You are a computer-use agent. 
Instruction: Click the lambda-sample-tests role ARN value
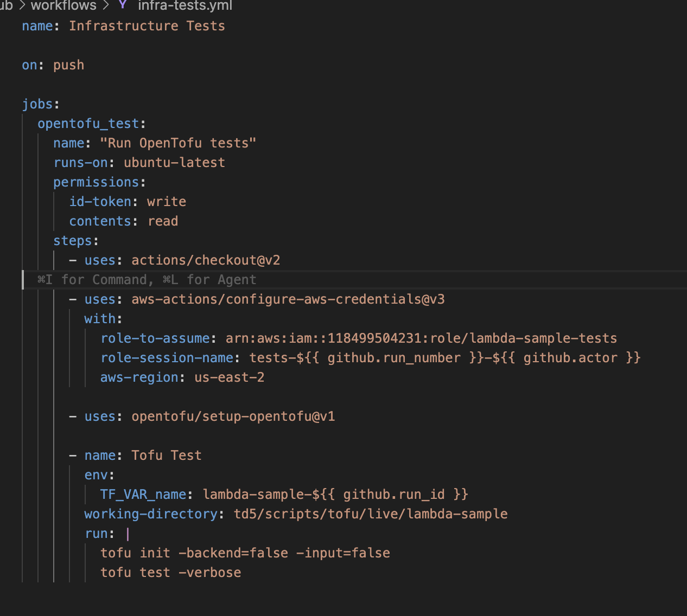421,338
